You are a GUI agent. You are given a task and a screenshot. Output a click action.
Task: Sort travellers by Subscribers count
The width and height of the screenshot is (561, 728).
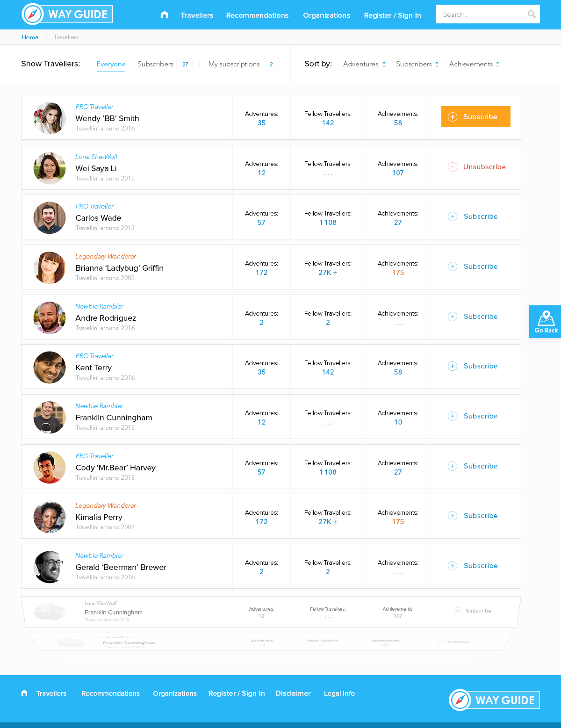click(417, 64)
